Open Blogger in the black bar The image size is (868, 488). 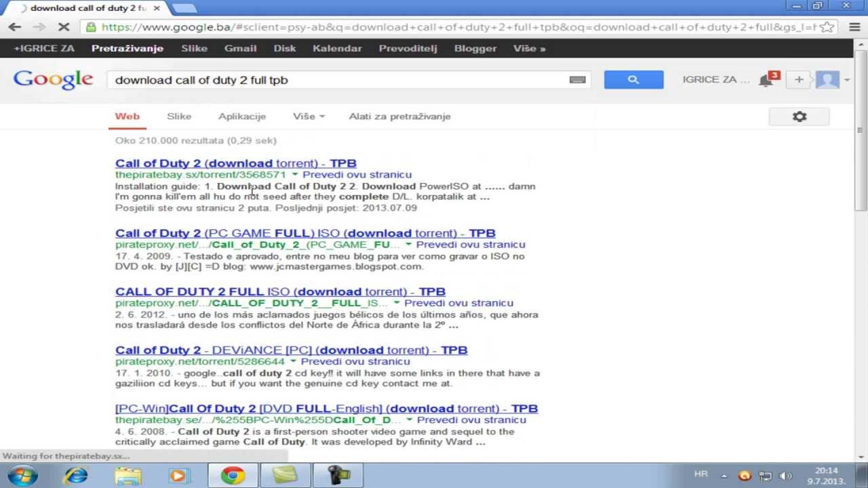click(475, 49)
